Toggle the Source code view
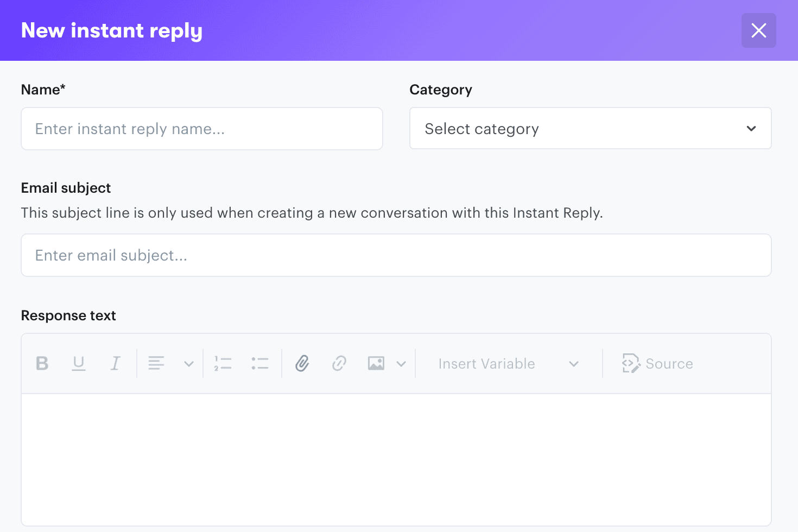 click(x=657, y=363)
